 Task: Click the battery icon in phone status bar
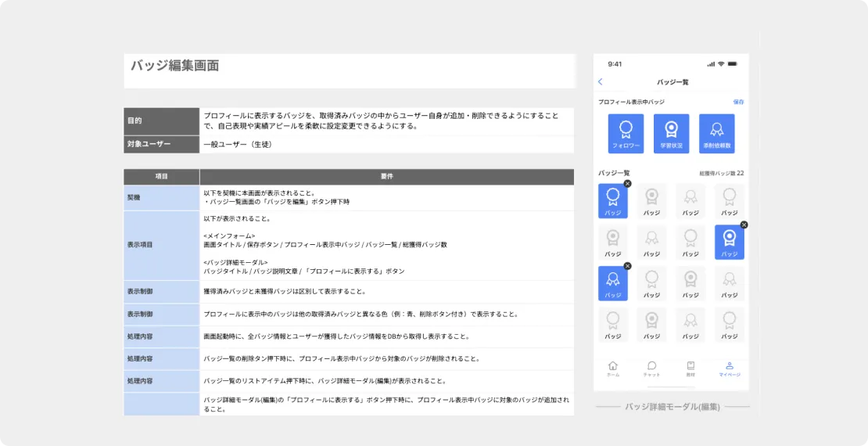tap(733, 64)
